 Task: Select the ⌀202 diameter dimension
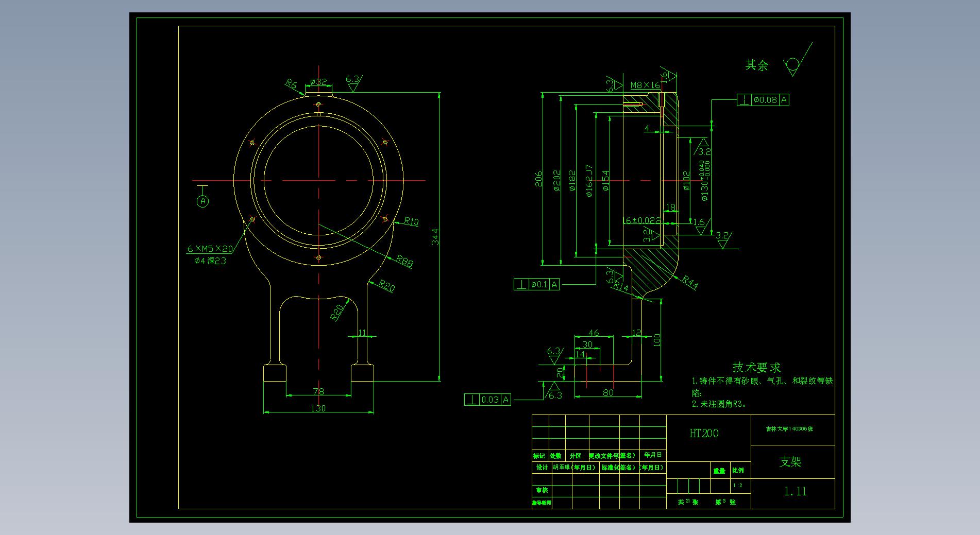[x=556, y=181]
